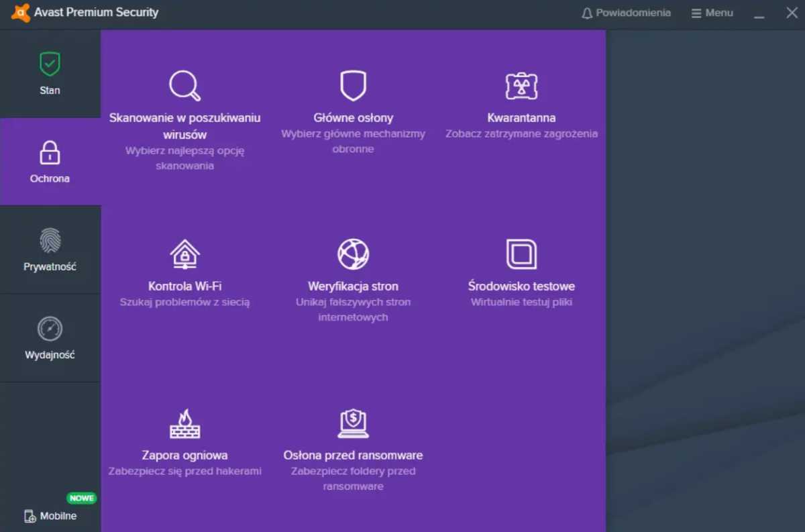805x532 pixels.
Task: Click Szukaj problemów z siecią text
Action: (x=184, y=302)
